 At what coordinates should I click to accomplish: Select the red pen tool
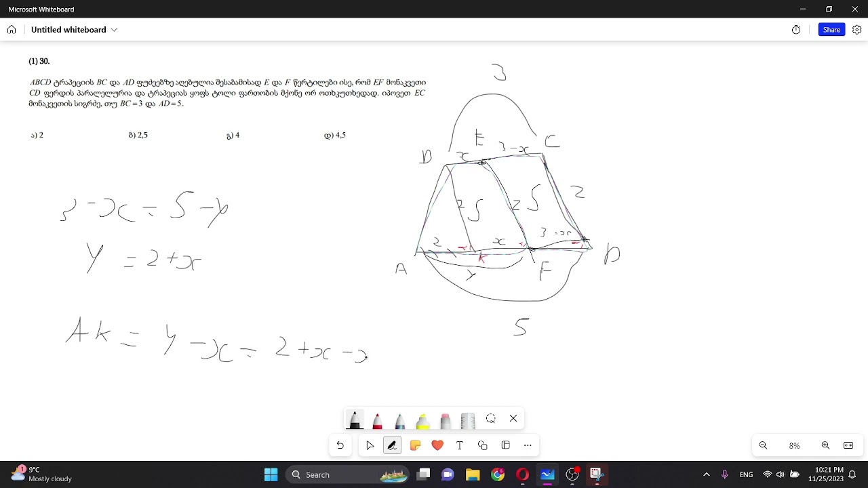point(377,420)
